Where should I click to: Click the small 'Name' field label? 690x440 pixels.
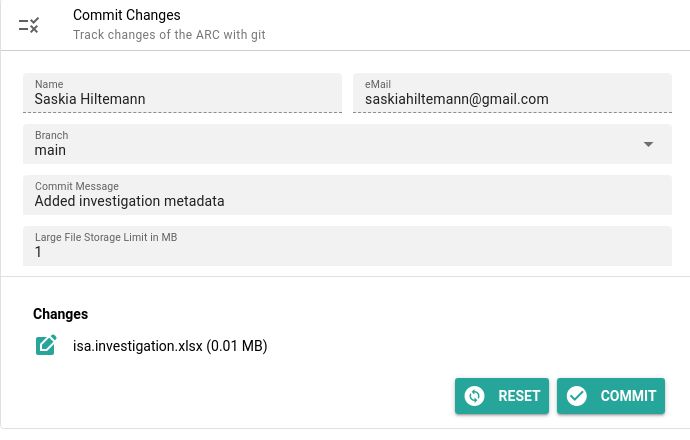click(49, 84)
